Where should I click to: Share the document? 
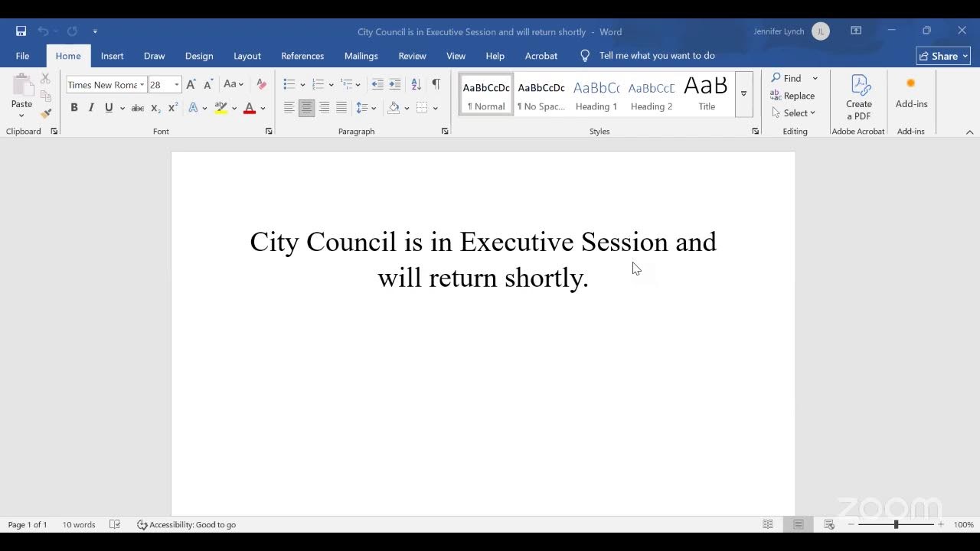943,56
